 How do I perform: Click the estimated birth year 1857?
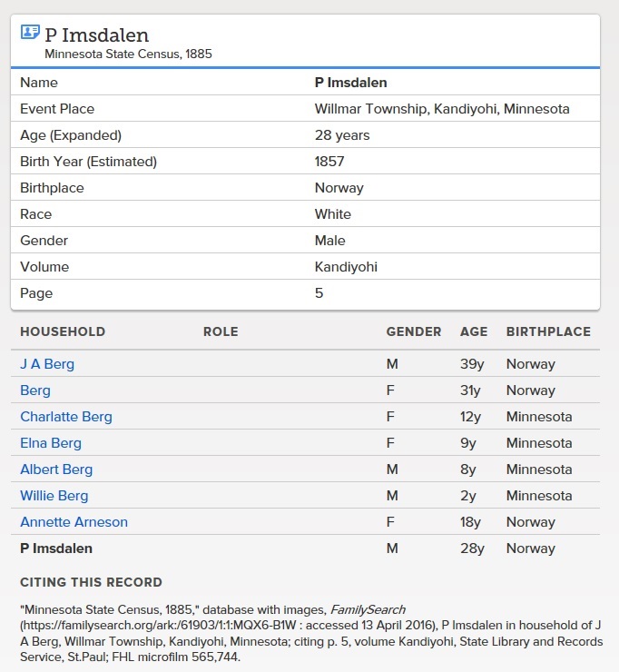[329, 162]
